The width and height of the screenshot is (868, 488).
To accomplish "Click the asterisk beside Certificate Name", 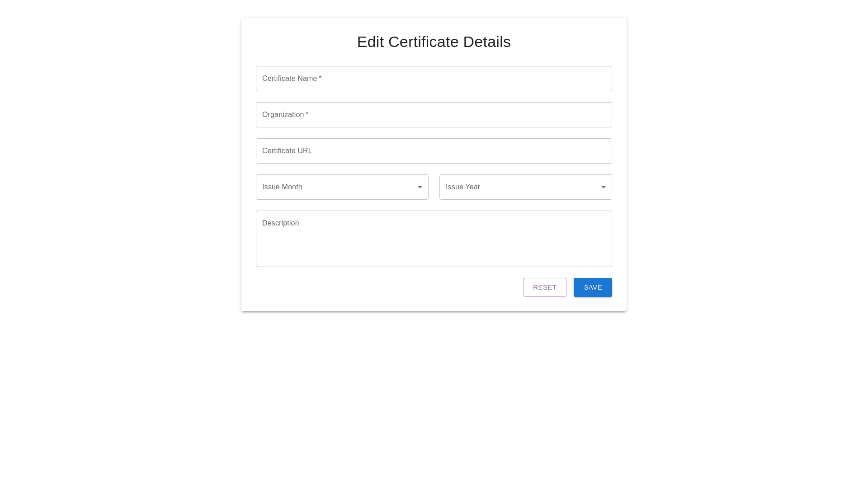I will pyautogui.click(x=320, y=78).
